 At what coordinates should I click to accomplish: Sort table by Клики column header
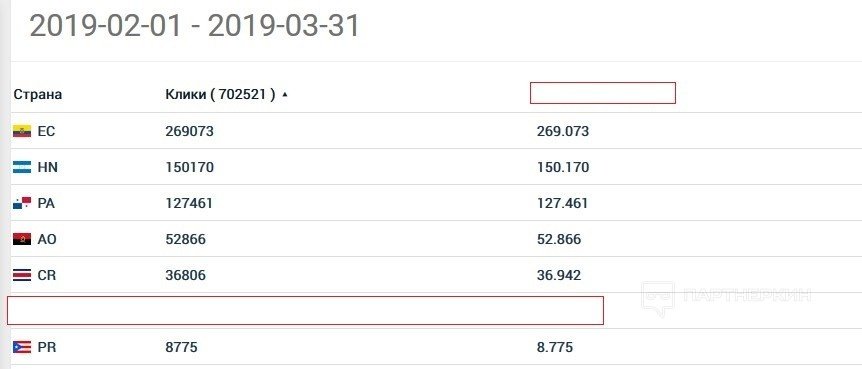[220, 94]
